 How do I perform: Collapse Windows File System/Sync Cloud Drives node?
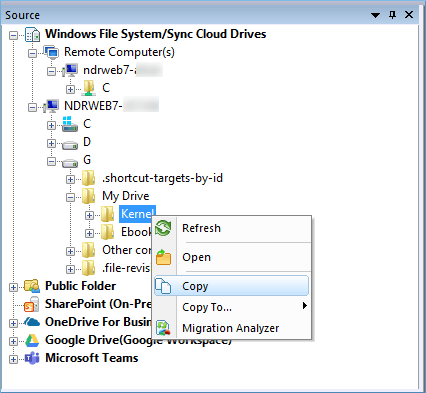tap(13, 35)
